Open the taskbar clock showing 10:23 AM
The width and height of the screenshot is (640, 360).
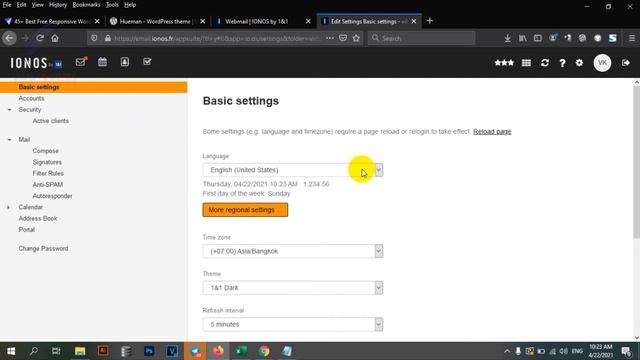(x=600, y=351)
